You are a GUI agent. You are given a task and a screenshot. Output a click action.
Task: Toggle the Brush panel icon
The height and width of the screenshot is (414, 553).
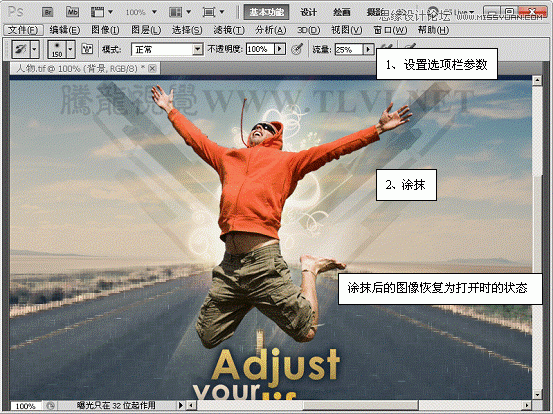pos(87,49)
